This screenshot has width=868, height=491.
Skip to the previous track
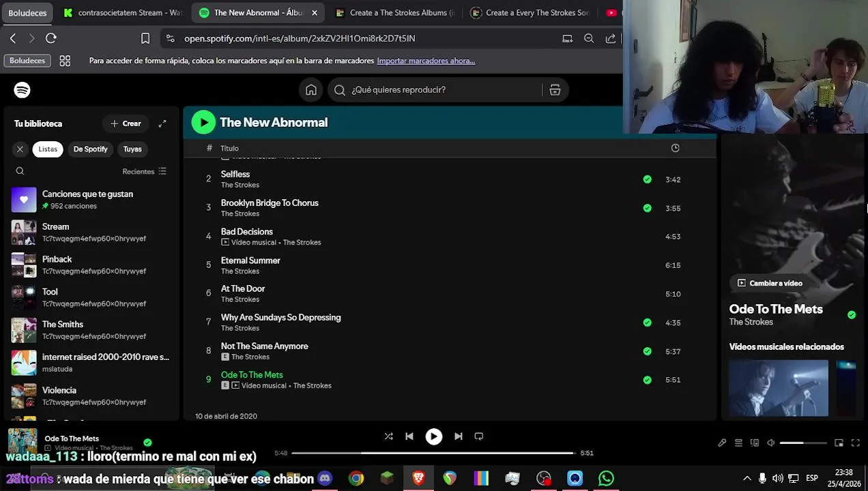pyautogui.click(x=409, y=436)
